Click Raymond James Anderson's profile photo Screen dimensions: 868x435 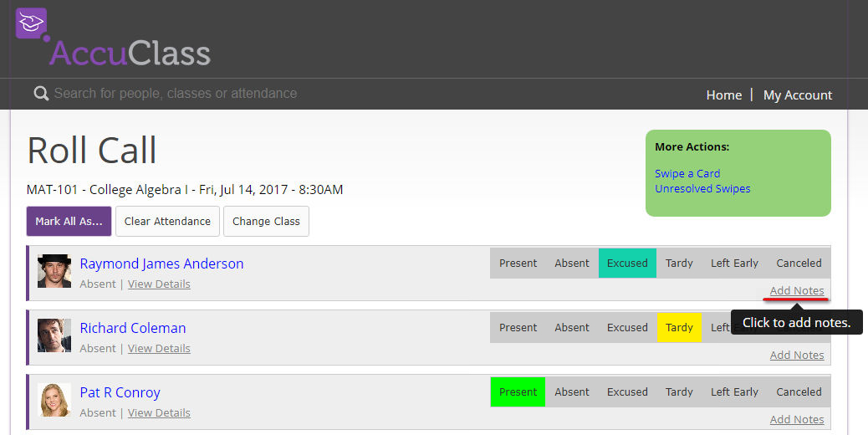[54, 271]
